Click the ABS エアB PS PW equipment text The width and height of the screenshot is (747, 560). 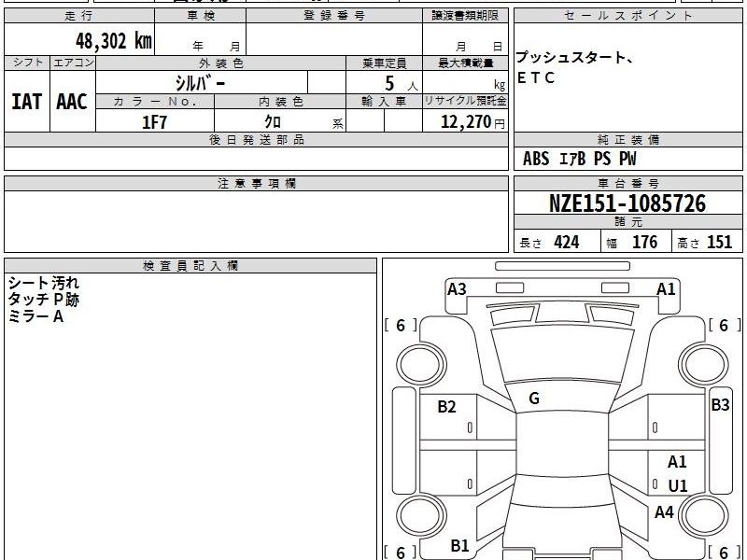579,159
